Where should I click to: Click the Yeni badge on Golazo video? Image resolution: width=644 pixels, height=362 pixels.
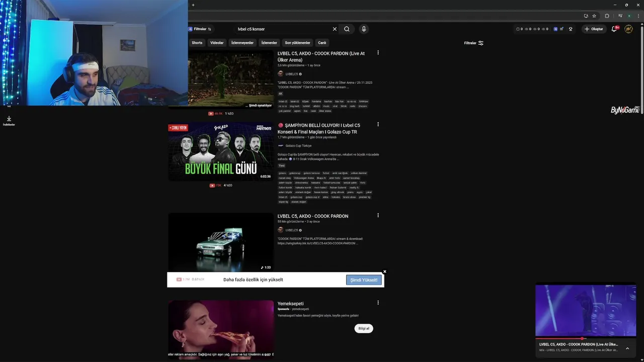(282, 165)
